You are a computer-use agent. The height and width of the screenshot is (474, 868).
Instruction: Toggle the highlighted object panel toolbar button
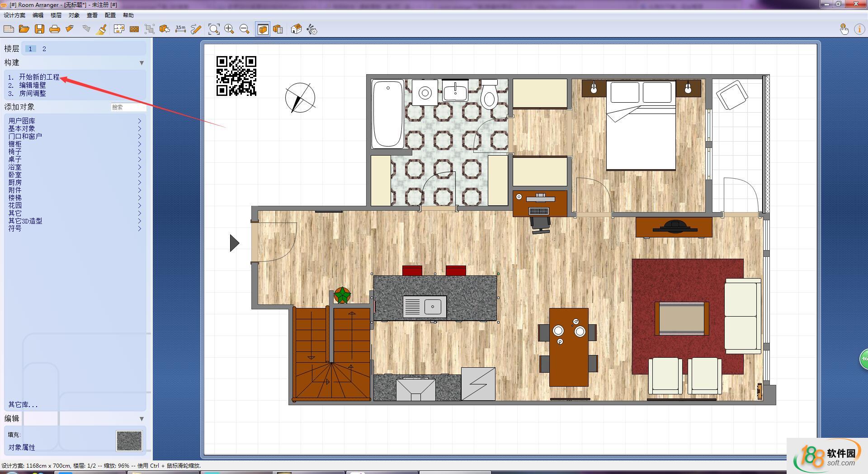pyautogui.click(x=263, y=29)
